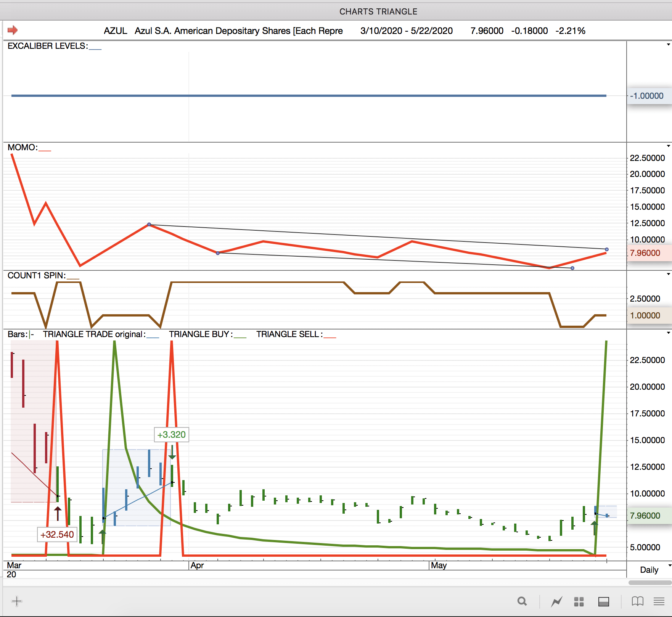Click the red arrow icon beside AZUL
This screenshot has width=672, height=617.
[x=13, y=30]
